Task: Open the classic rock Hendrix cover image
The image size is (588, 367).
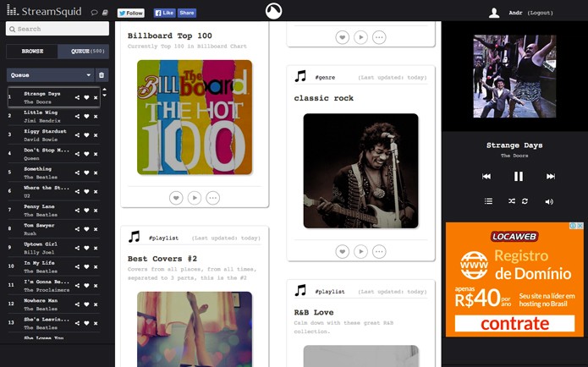Action: 360,171
